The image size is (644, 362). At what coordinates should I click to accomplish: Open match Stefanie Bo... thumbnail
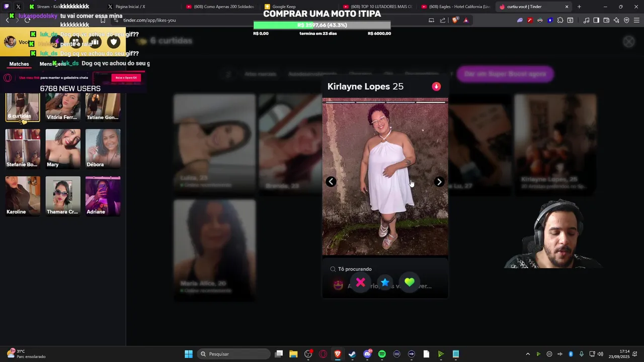(23, 149)
